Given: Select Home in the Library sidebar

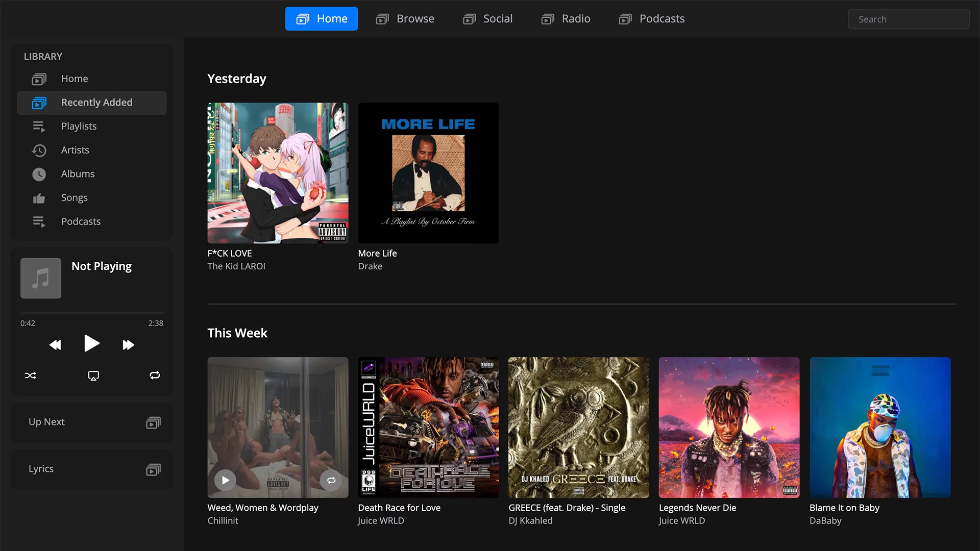Looking at the screenshot, I should (x=92, y=79).
